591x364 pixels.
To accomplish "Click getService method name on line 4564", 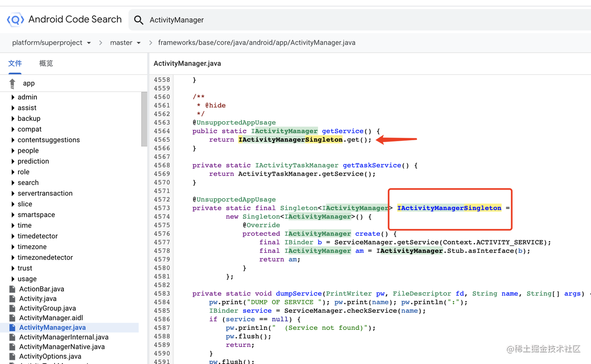I will (343, 131).
